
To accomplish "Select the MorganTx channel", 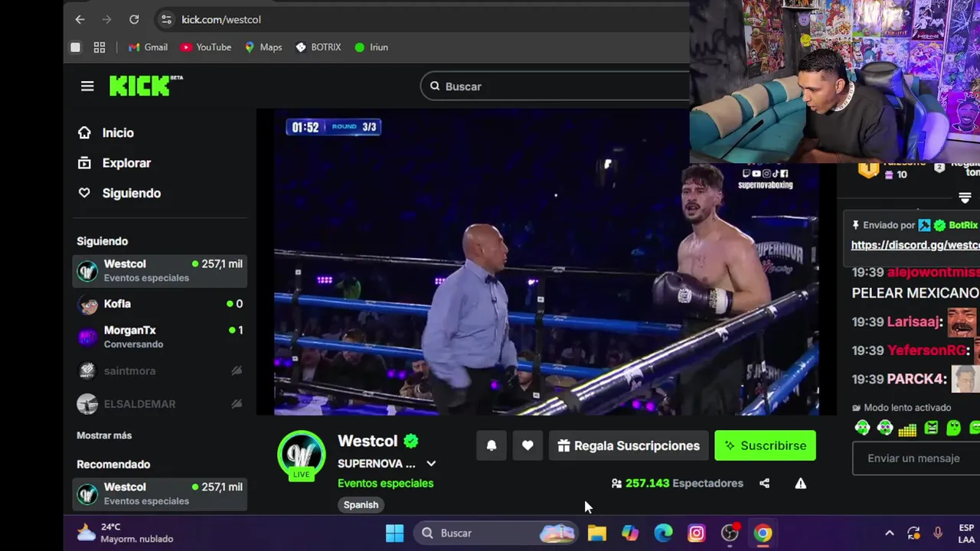I will click(159, 337).
